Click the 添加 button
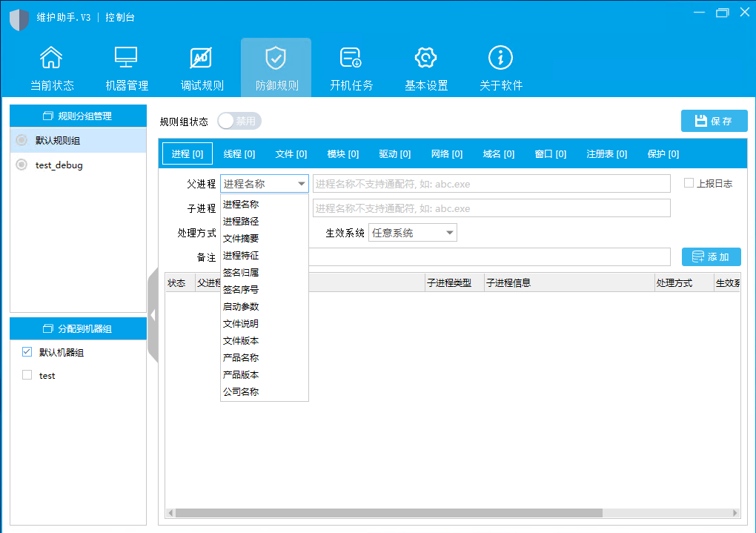This screenshot has height=533, width=756. tap(712, 256)
